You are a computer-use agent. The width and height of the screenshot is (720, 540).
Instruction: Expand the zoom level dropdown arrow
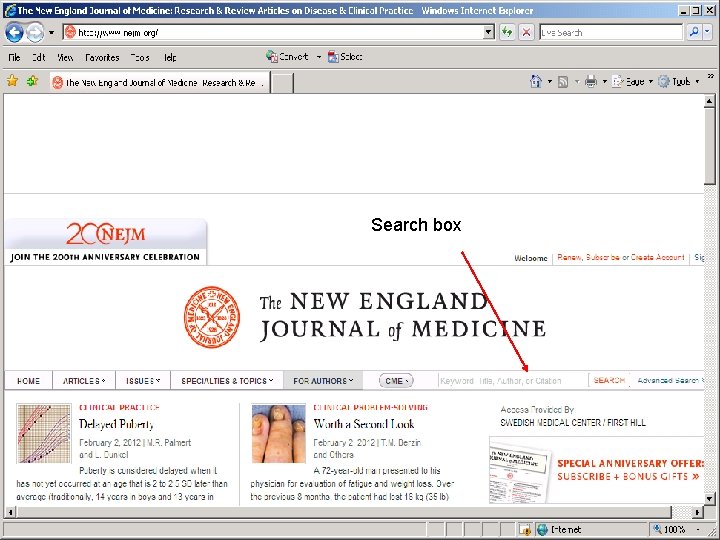click(698, 530)
